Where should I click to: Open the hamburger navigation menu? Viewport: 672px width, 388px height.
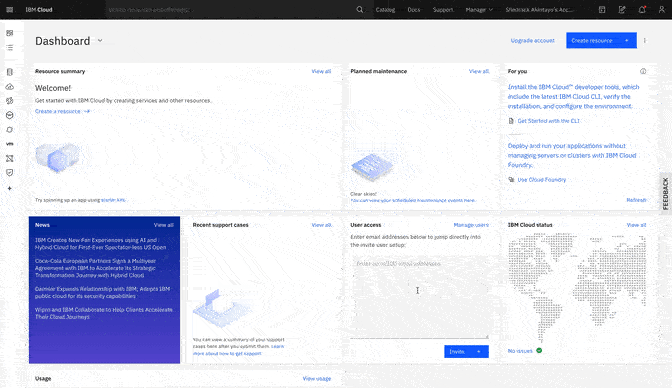pos(9,9)
